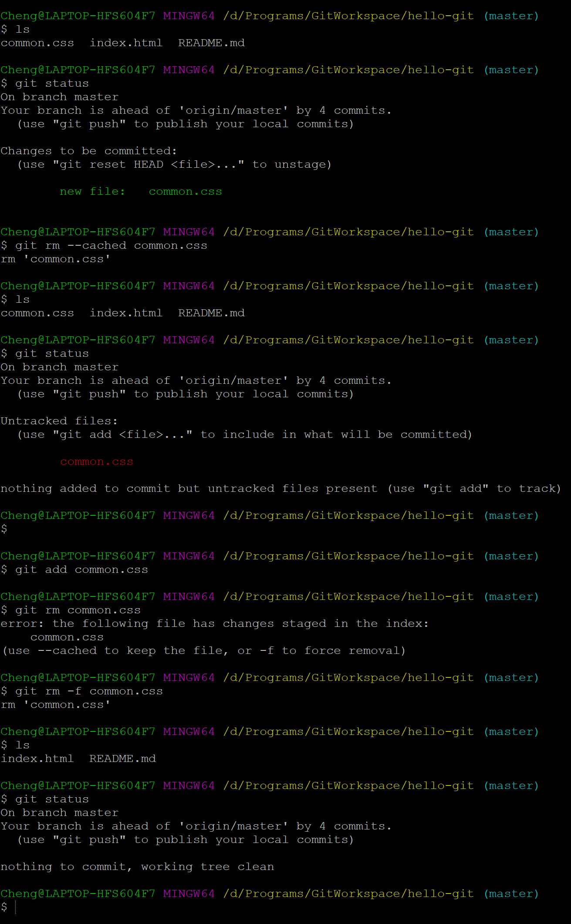The height and width of the screenshot is (924, 571).
Task: Click the ls output listing only two files
Action: point(78,759)
